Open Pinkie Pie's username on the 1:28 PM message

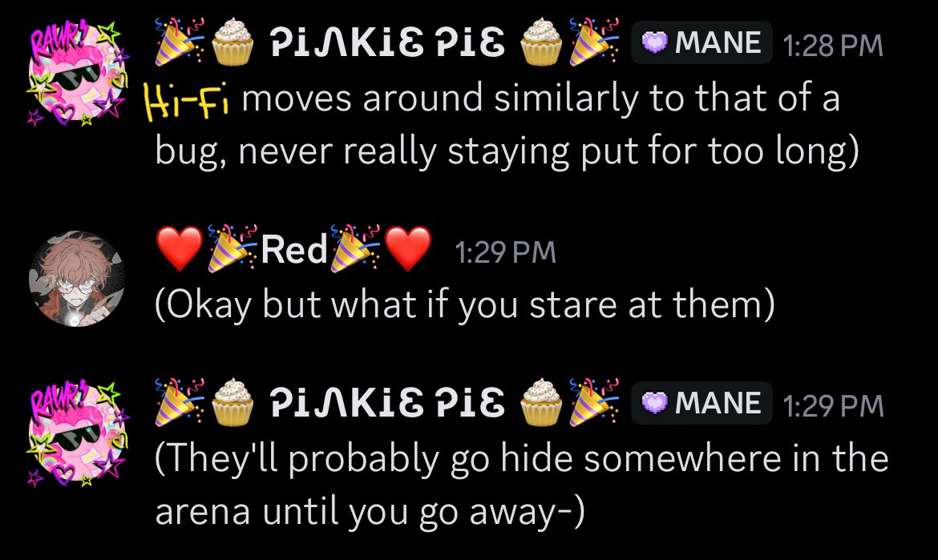click(387, 43)
